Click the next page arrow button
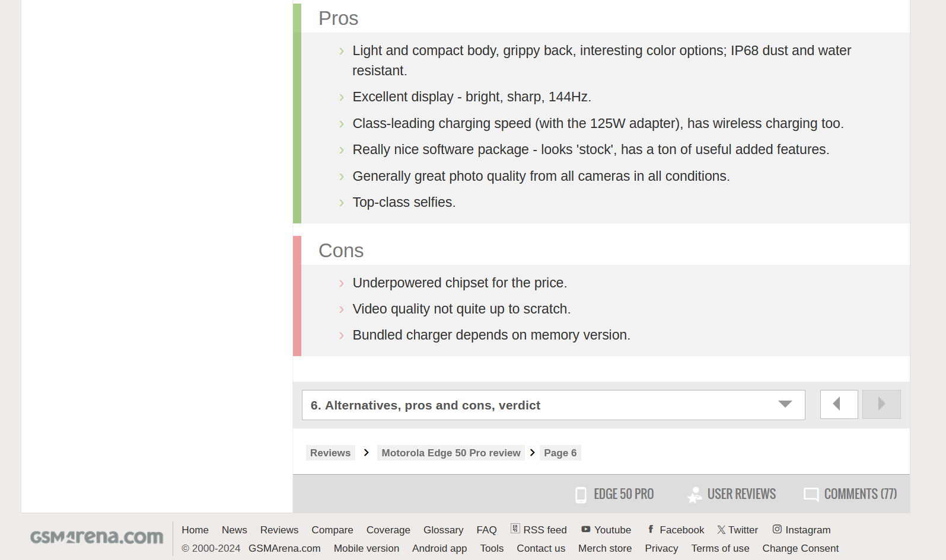 click(881, 405)
